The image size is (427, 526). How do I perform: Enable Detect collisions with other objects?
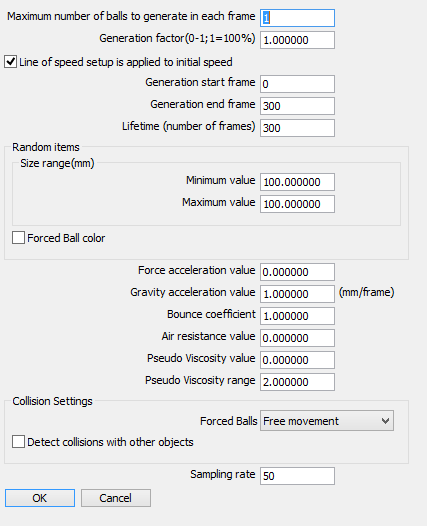(x=18, y=442)
